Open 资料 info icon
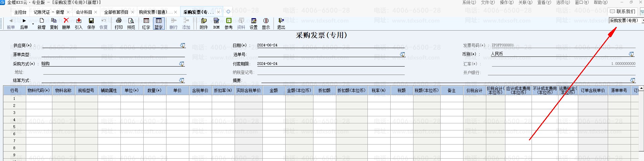The width and height of the screenshot is (644, 161). [241, 24]
